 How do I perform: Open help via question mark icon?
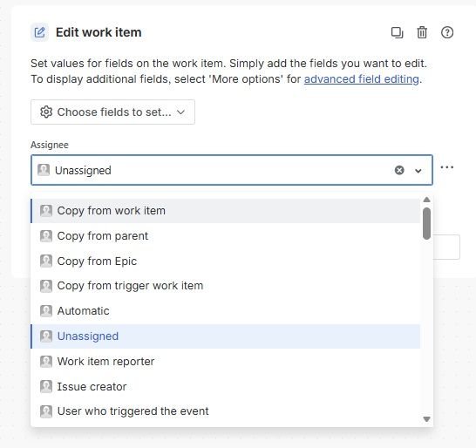coord(447,32)
